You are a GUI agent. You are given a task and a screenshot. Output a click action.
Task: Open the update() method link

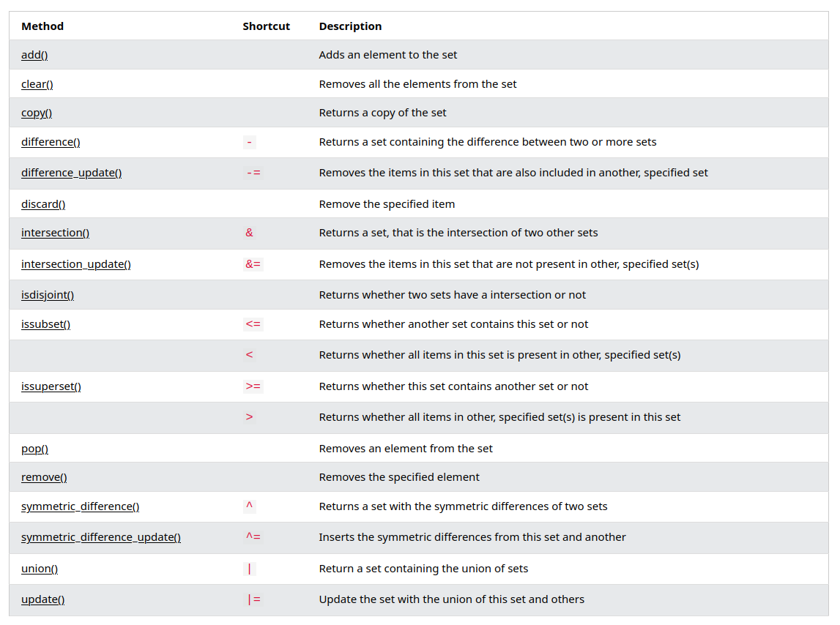tap(42, 599)
